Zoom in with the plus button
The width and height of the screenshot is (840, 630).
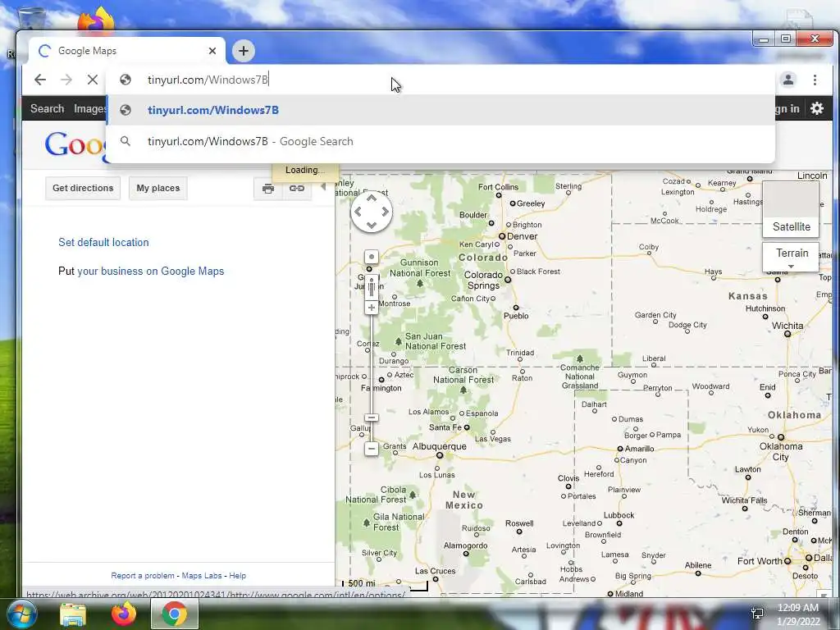click(x=372, y=308)
